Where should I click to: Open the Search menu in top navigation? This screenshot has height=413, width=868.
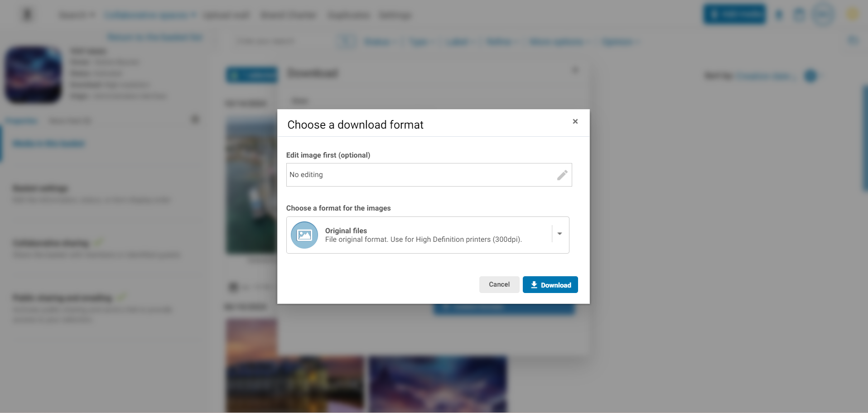(x=77, y=15)
